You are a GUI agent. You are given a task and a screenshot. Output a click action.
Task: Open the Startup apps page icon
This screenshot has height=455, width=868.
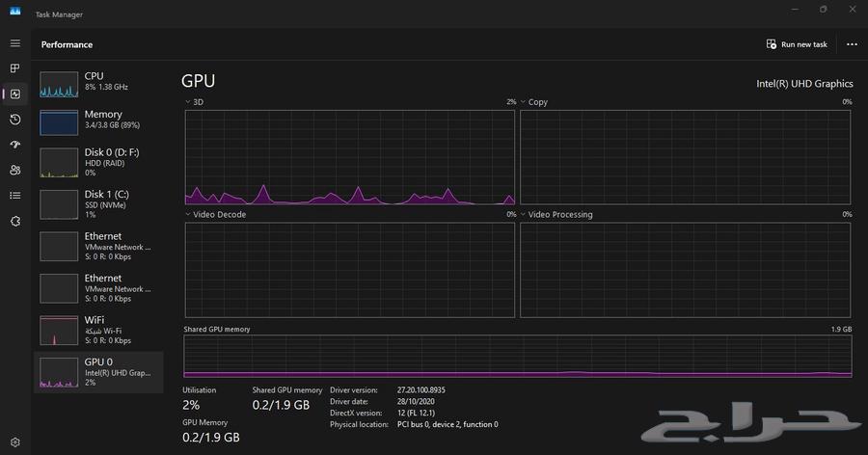14,145
